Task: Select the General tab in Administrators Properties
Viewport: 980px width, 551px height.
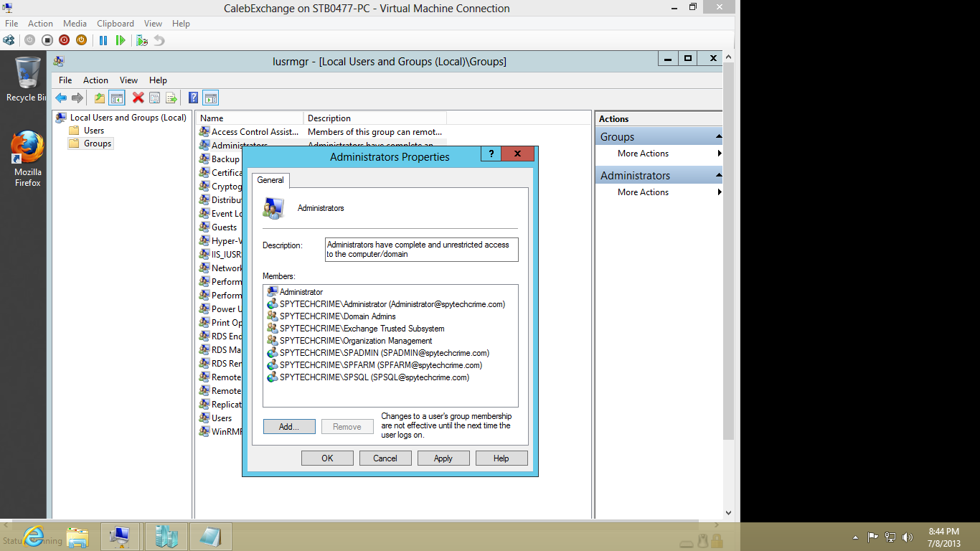Action: click(x=270, y=180)
